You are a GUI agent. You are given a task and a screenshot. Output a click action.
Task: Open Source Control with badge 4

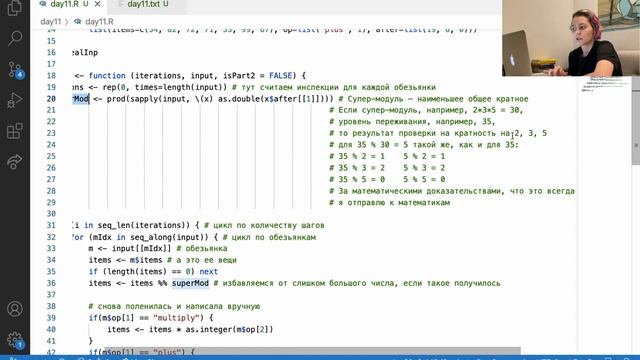pyautogui.click(x=15, y=69)
